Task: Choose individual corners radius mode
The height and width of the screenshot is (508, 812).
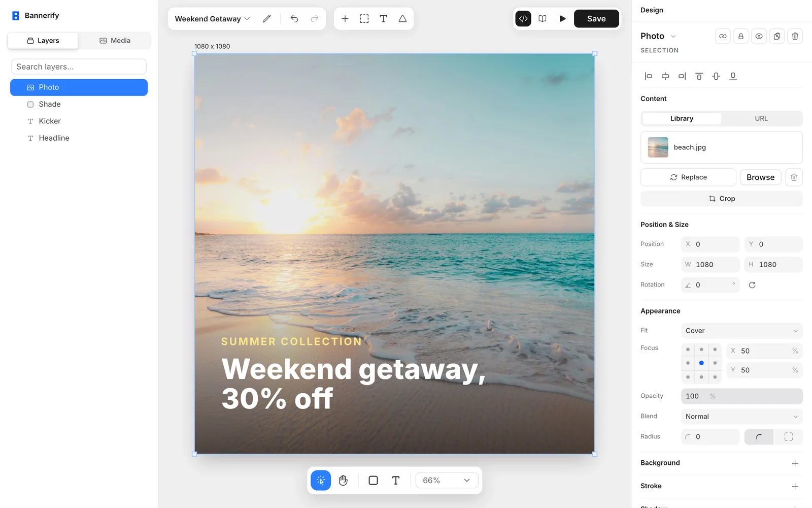Action: click(788, 437)
